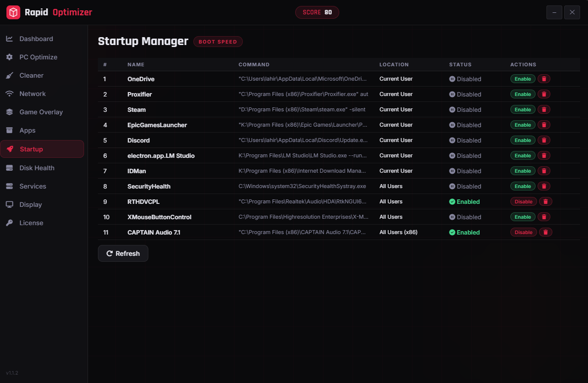Click CAPTAIN Audio 7.1 Enabled status
Viewport: 588px width, 383px height.
pos(465,233)
